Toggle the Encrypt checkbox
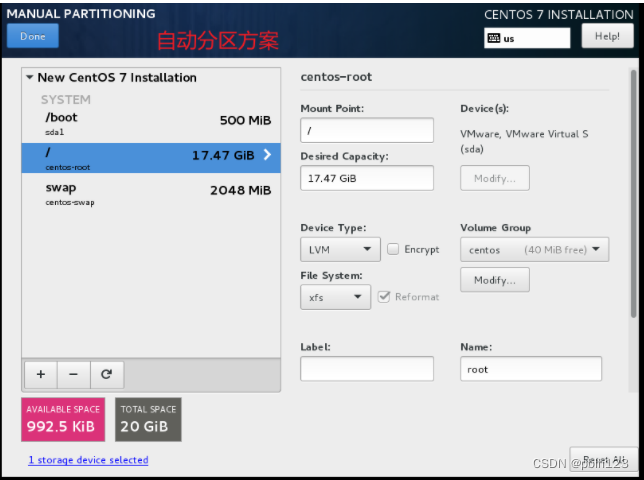This screenshot has width=644, height=480. [393, 249]
